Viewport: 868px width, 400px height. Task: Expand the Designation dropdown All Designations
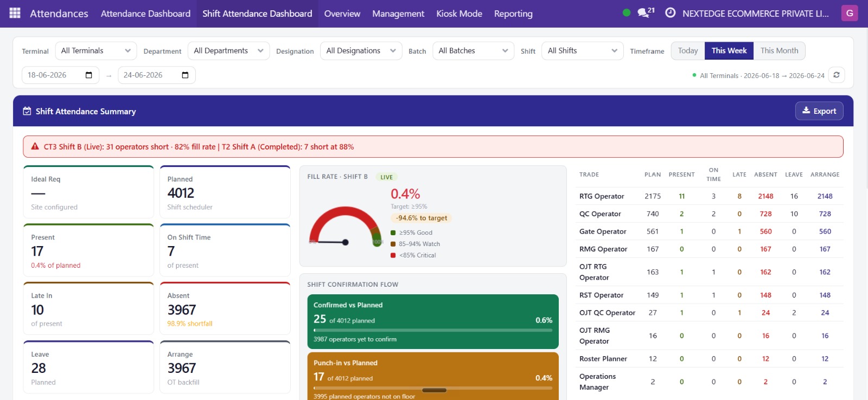point(361,51)
